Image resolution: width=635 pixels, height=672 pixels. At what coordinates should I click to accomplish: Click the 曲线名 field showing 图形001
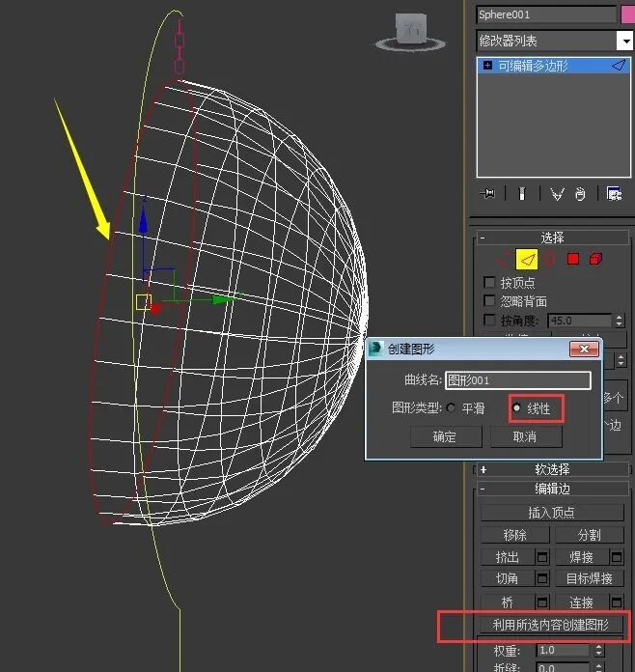click(518, 380)
